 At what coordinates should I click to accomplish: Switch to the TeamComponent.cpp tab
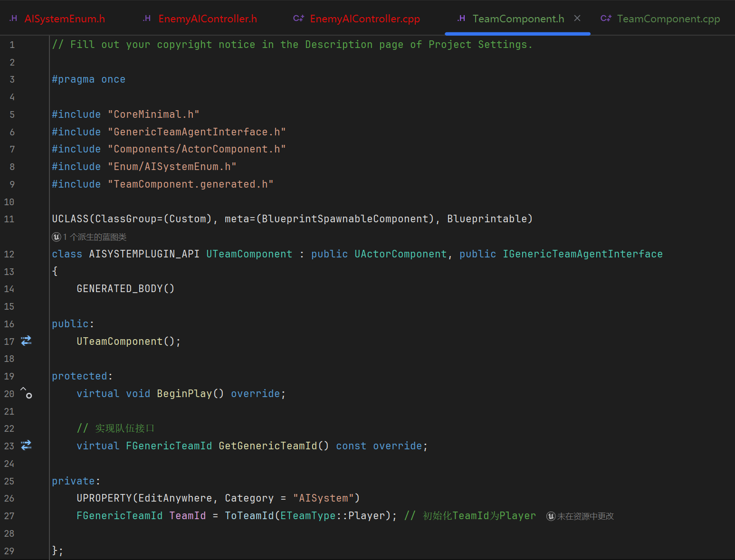coord(668,19)
